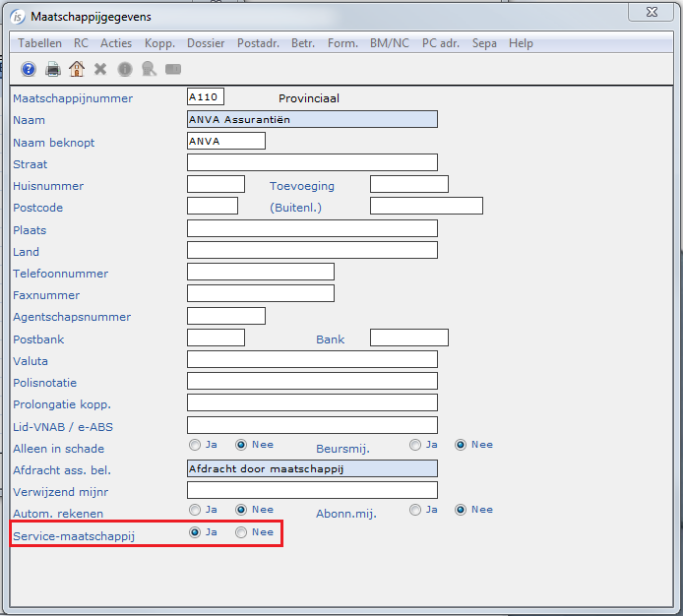
Task: Click the Telefoonnummer input field
Action: click(261, 272)
